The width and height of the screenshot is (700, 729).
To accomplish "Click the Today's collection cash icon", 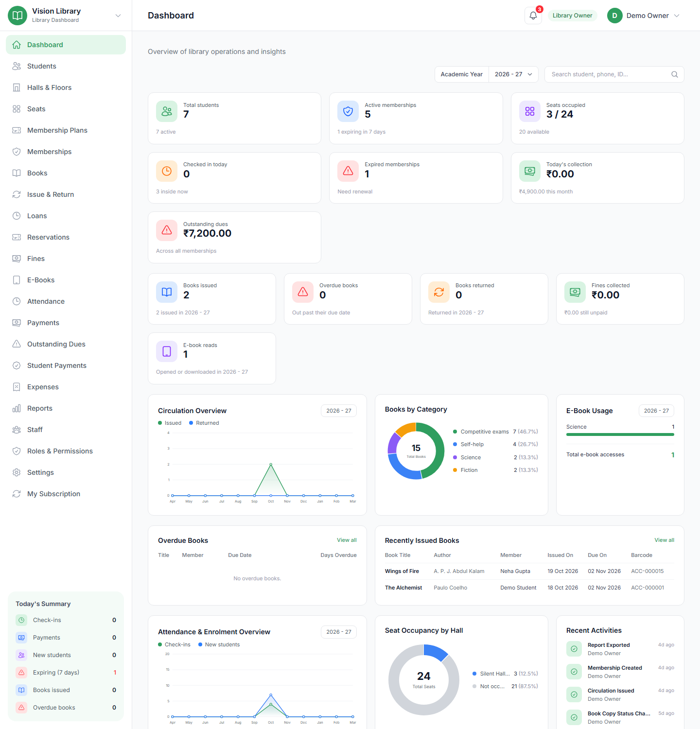I will [x=530, y=171].
